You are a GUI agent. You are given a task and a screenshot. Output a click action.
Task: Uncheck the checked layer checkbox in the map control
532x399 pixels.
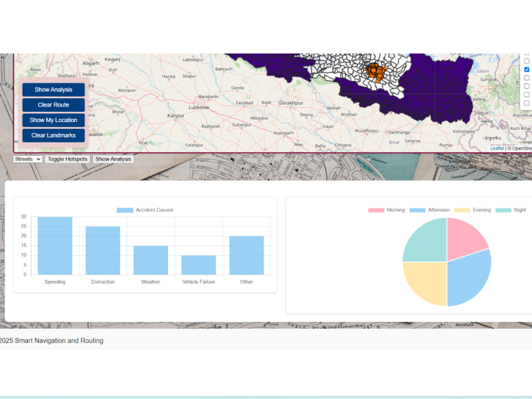(x=527, y=70)
